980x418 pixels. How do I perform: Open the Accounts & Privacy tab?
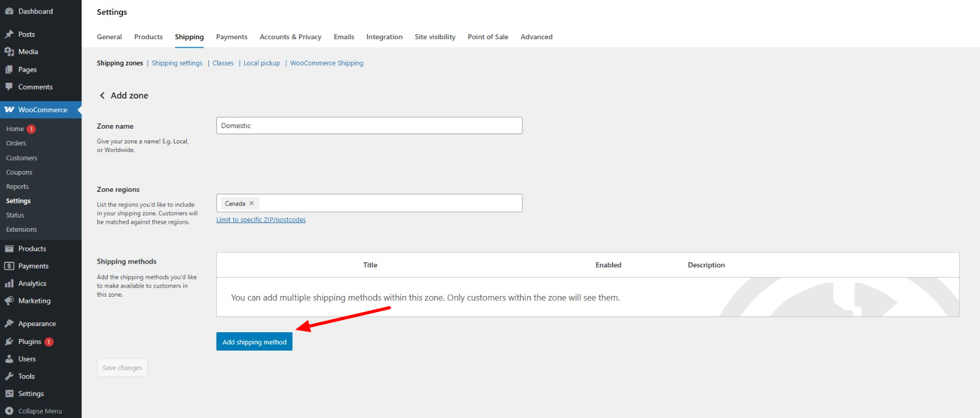[x=290, y=37]
